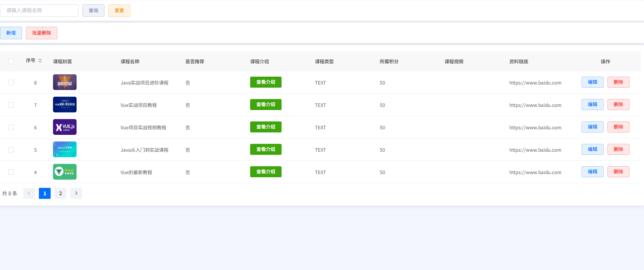Go to next page using right chevron

click(76, 193)
